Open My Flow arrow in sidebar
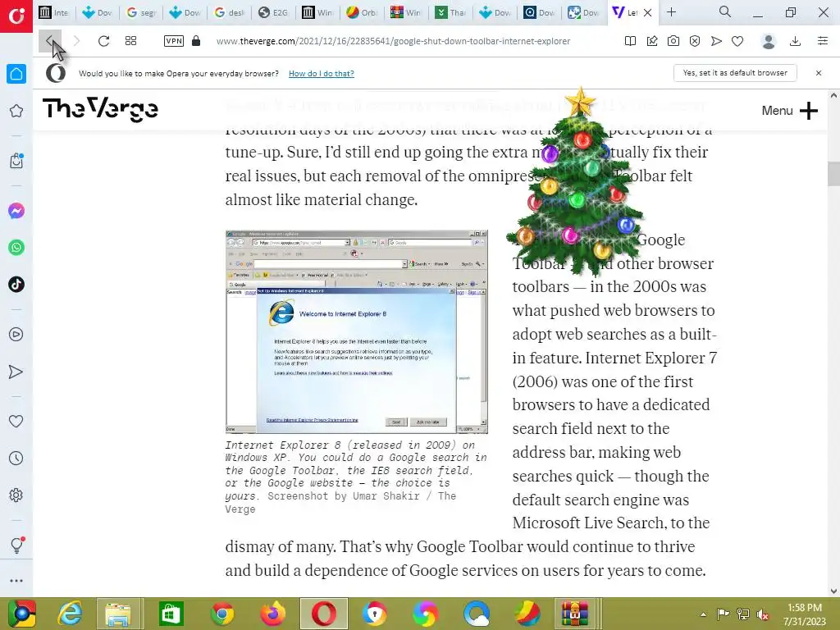The width and height of the screenshot is (840, 630). click(16, 372)
